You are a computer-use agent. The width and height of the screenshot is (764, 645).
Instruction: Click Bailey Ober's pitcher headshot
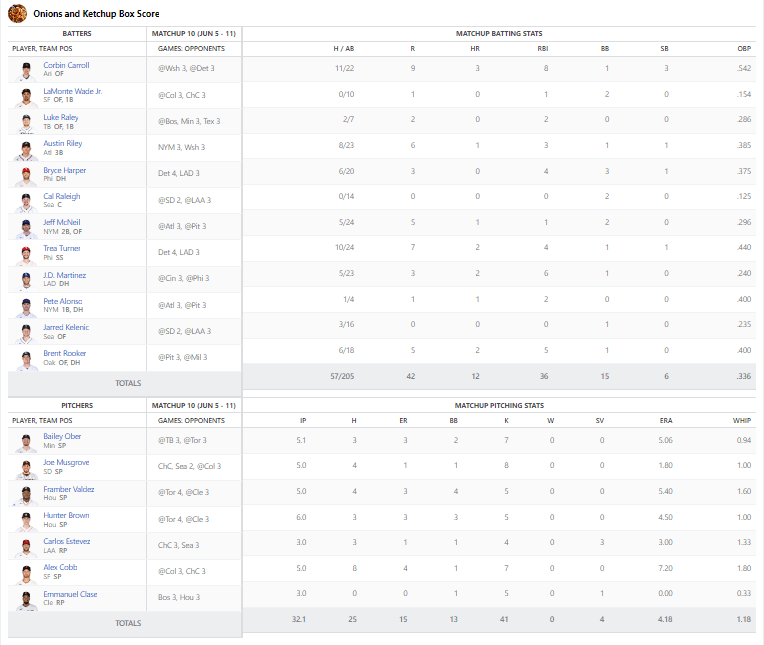(x=25, y=441)
